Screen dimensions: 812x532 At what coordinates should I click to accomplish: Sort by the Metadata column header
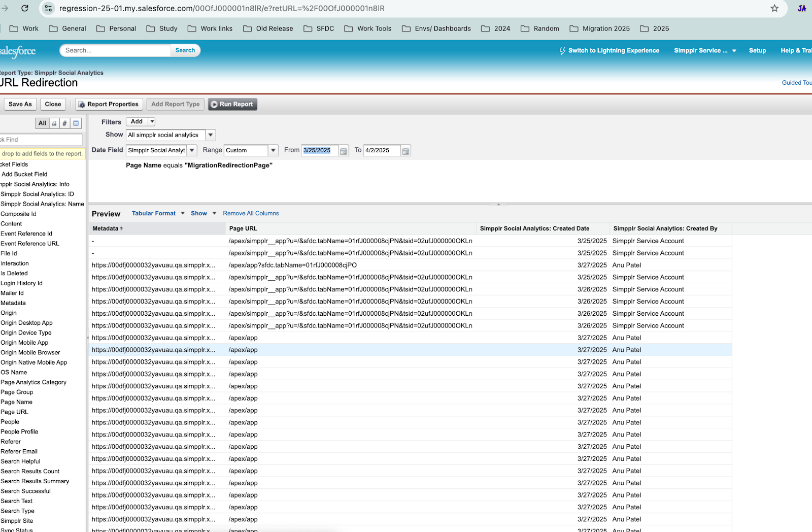[x=157, y=228]
